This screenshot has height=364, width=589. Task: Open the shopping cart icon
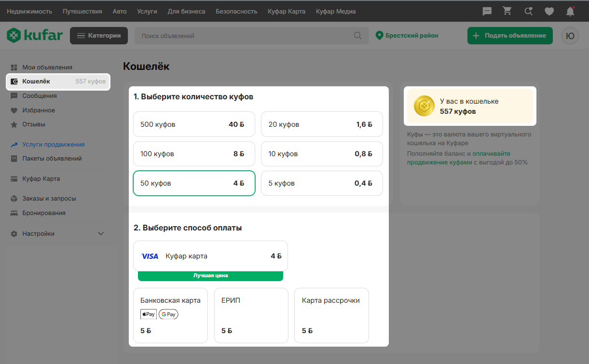click(507, 11)
